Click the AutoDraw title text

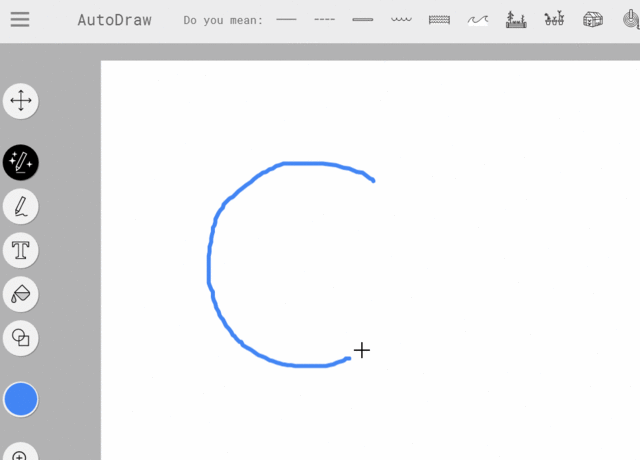pos(114,20)
